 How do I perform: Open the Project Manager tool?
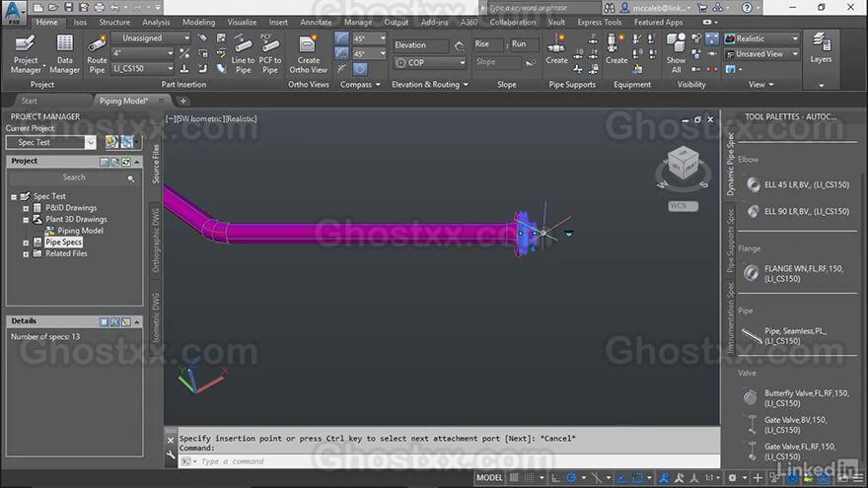coord(26,54)
